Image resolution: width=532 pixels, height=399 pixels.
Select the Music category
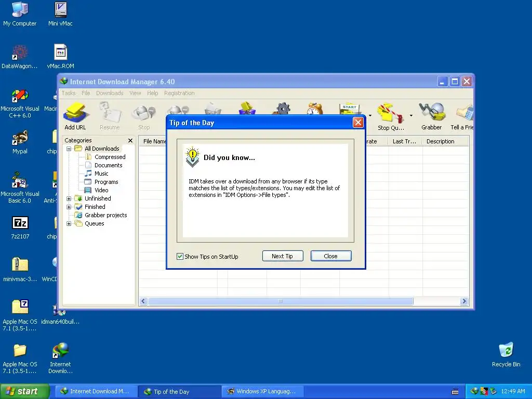coord(101,174)
